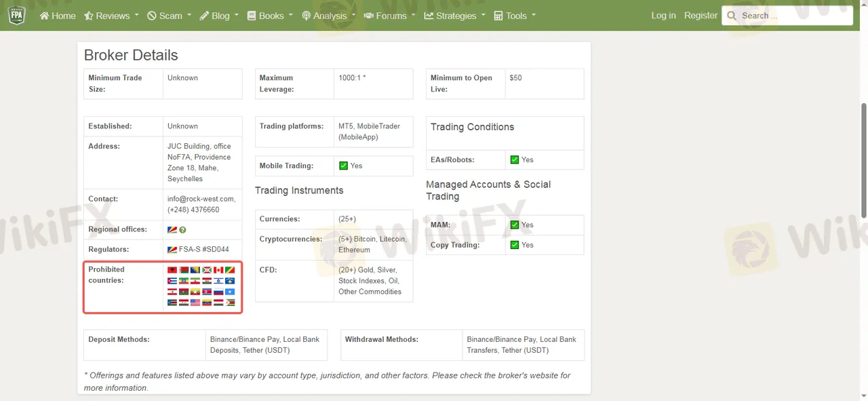
Task: Click the Broker Details heading
Action: [x=131, y=55]
